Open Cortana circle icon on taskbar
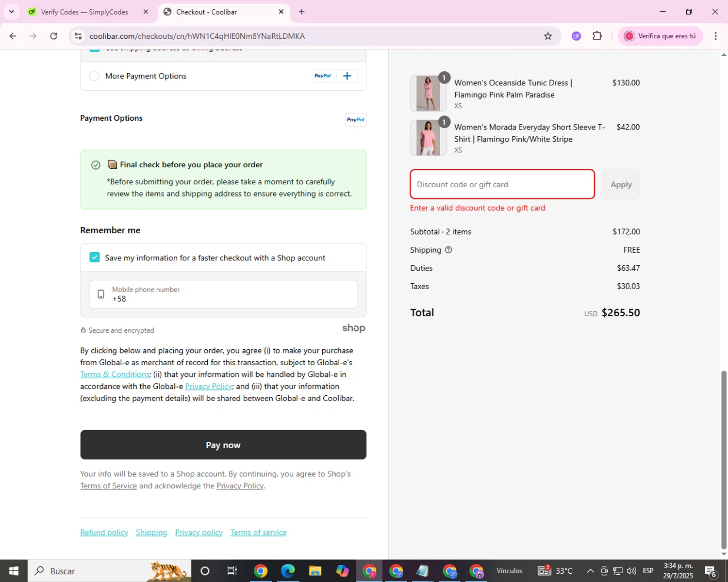The height and width of the screenshot is (582, 728). click(x=205, y=571)
